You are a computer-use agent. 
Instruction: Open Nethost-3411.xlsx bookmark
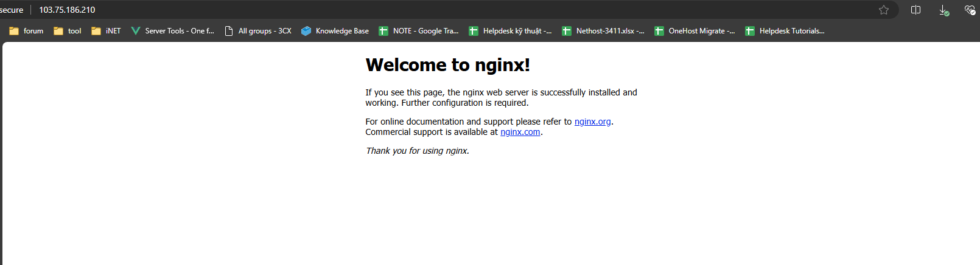pyautogui.click(x=603, y=31)
